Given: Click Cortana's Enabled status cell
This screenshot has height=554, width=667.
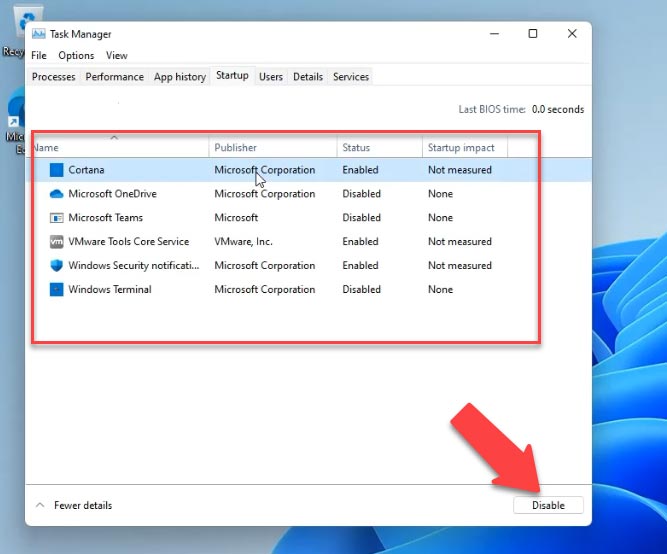Looking at the screenshot, I should [360, 170].
